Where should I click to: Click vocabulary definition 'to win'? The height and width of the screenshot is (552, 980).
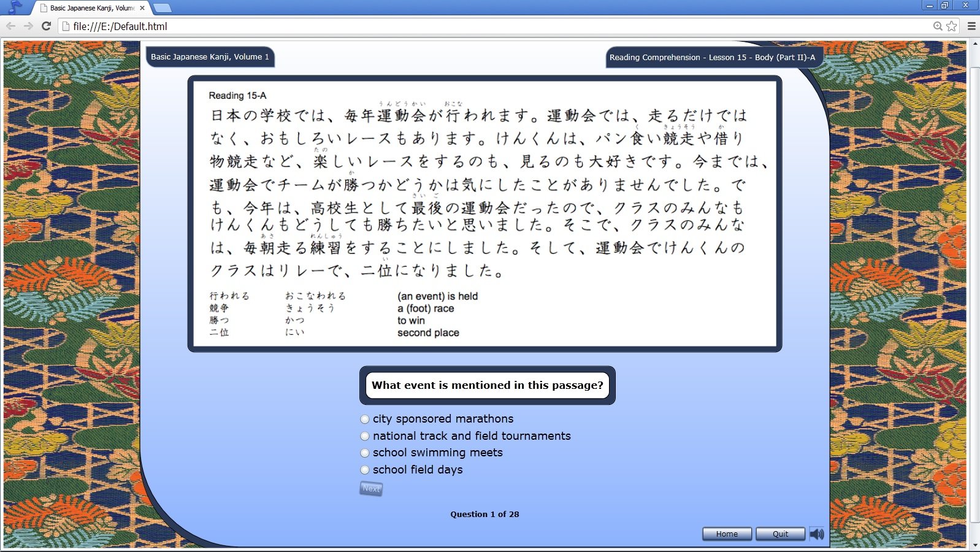coord(411,320)
